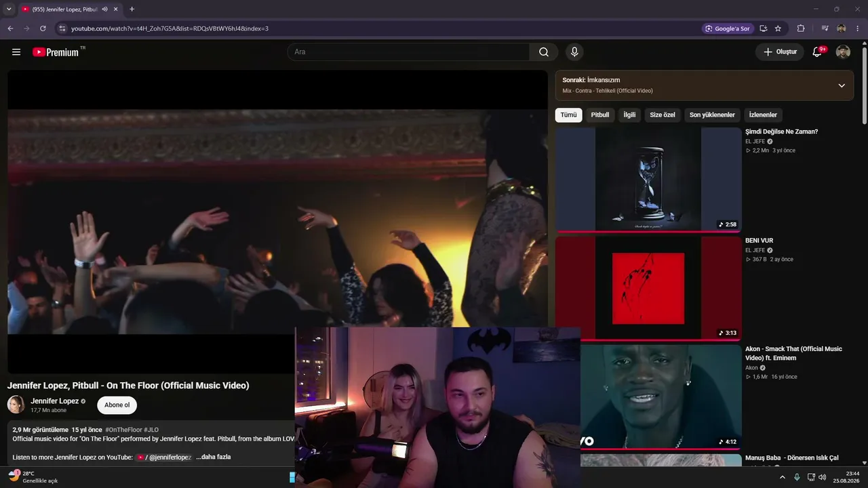Click the video title On The Floor text
The width and height of the screenshot is (868, 488).
pos(128,386)
